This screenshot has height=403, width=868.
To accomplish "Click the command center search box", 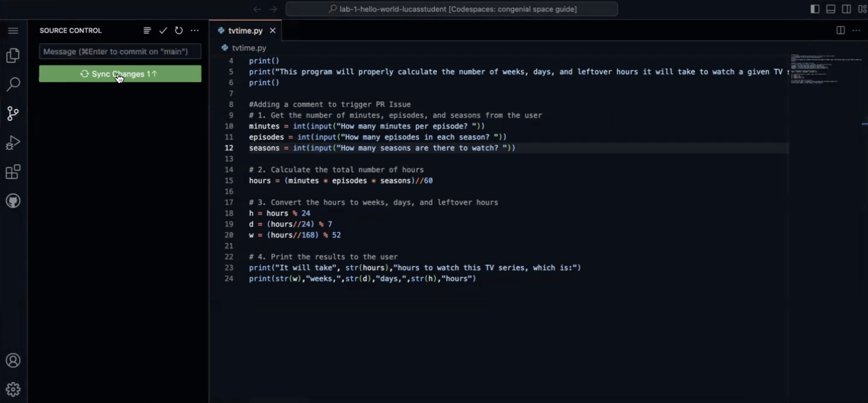I will (451, 9).
